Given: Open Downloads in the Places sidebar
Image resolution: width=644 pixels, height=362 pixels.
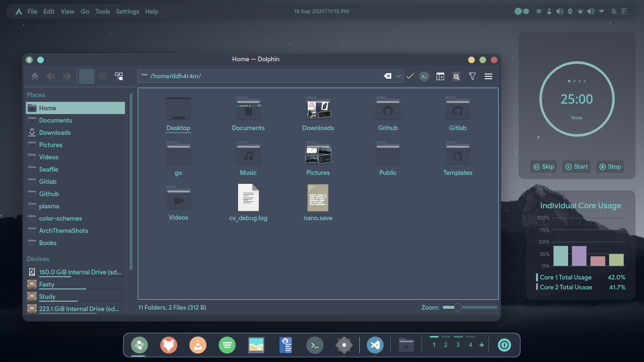Looking at the screenshot, I should 75,132.
